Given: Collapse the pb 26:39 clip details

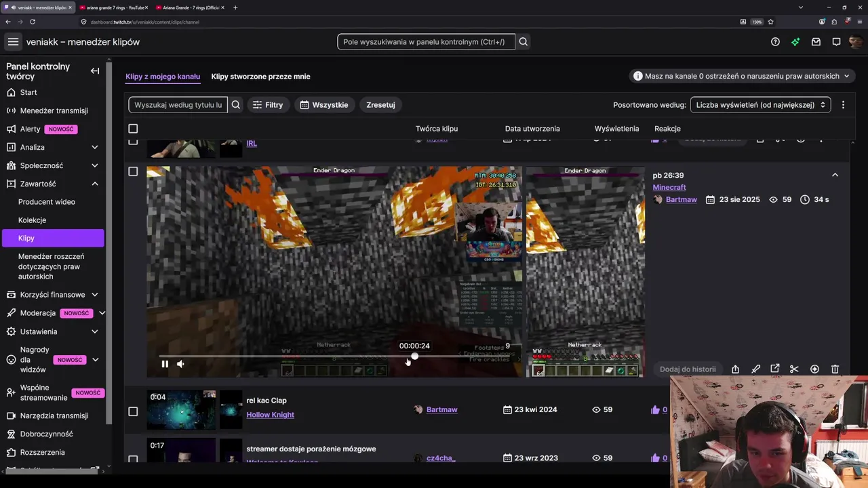Looking at the screenshot, I should pyautogui.click(x=835, y=175).
